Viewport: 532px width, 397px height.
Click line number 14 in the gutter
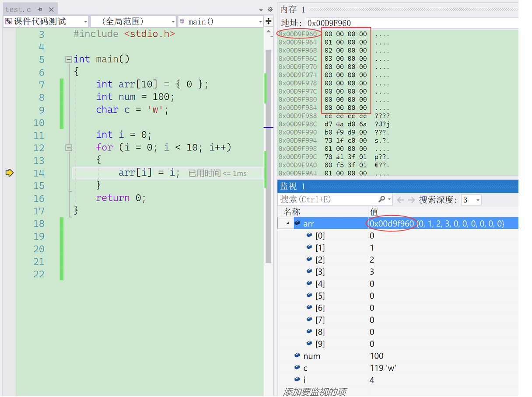coord(39,173)
